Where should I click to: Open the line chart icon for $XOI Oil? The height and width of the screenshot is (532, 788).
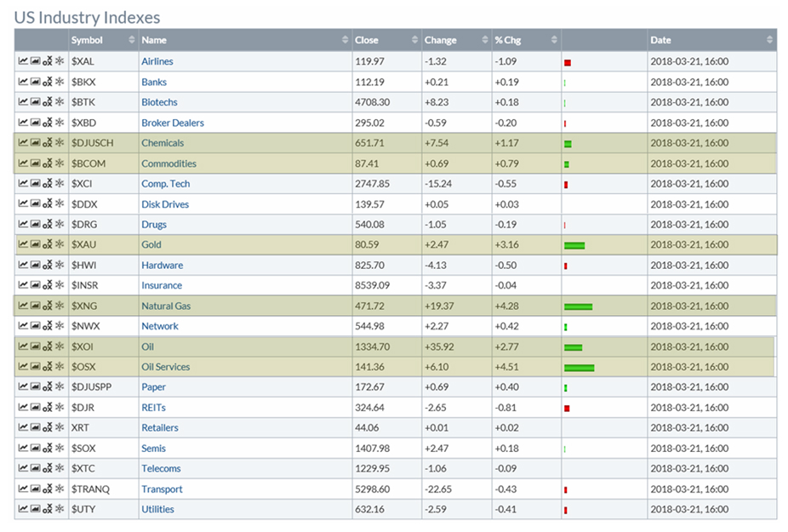(23, 346)
